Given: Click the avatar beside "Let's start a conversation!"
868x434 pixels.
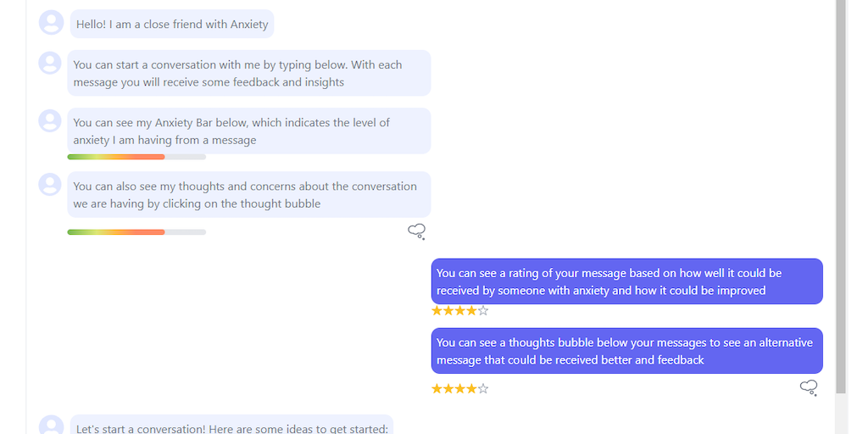Looking at the screenshot, I should (x=51, y=426).
